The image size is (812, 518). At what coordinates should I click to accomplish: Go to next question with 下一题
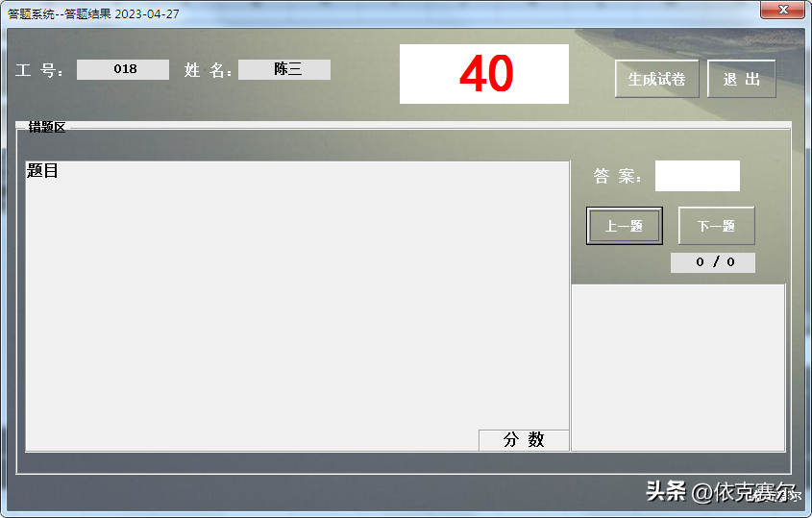click(x=716, y=226)
